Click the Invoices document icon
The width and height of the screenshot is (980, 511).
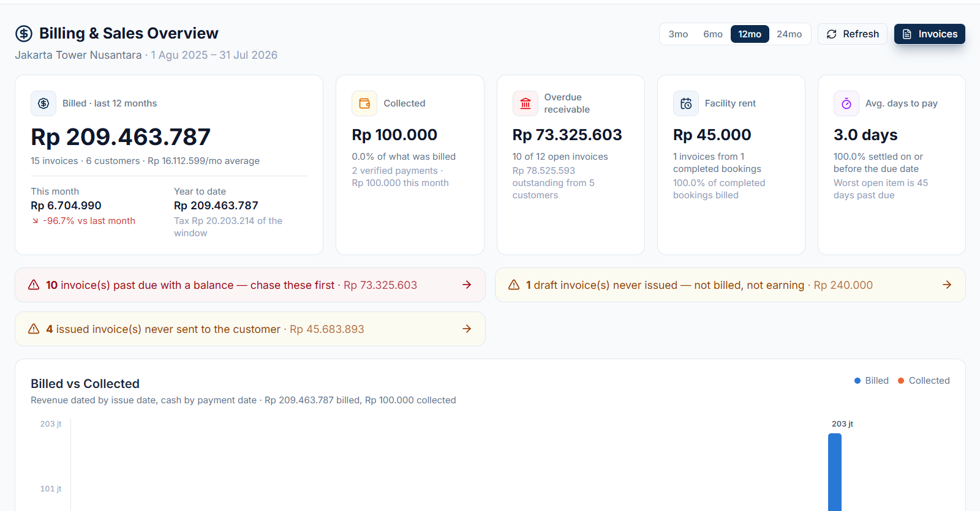[907, 34]
